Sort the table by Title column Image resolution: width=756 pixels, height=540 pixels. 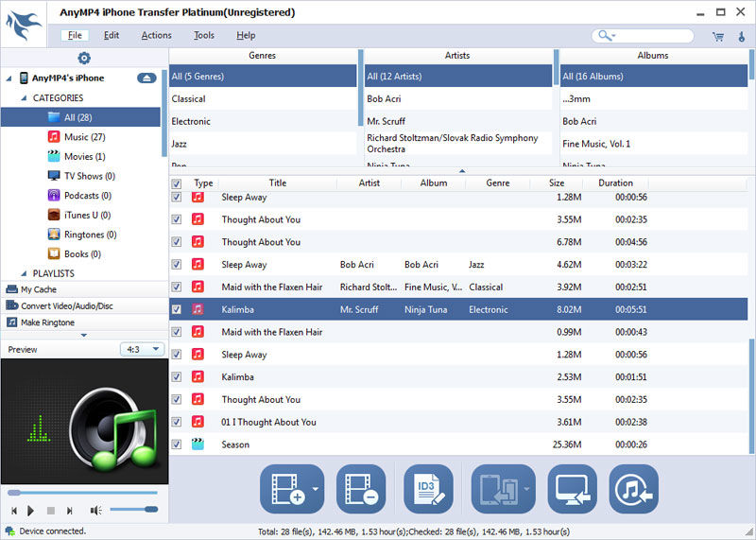pyautogui.click(x=278, y=183)
